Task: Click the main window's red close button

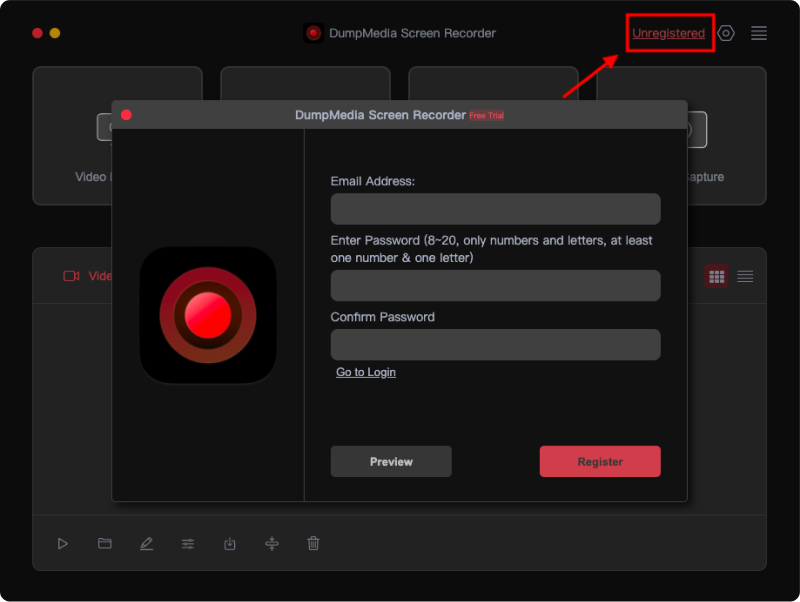Action: [37, 33]
